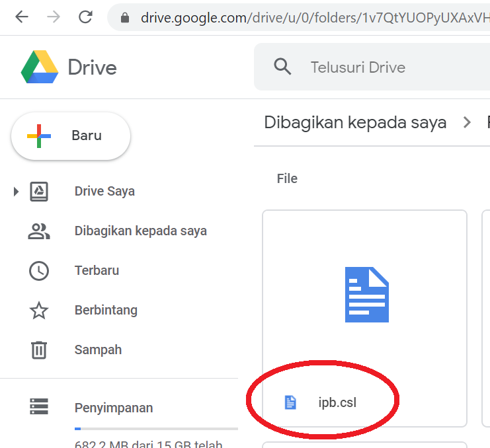The height and width of the screenshot is (448, 490).
Task: Expand the Drive Saya tree arrow
Action: (17, 192)
